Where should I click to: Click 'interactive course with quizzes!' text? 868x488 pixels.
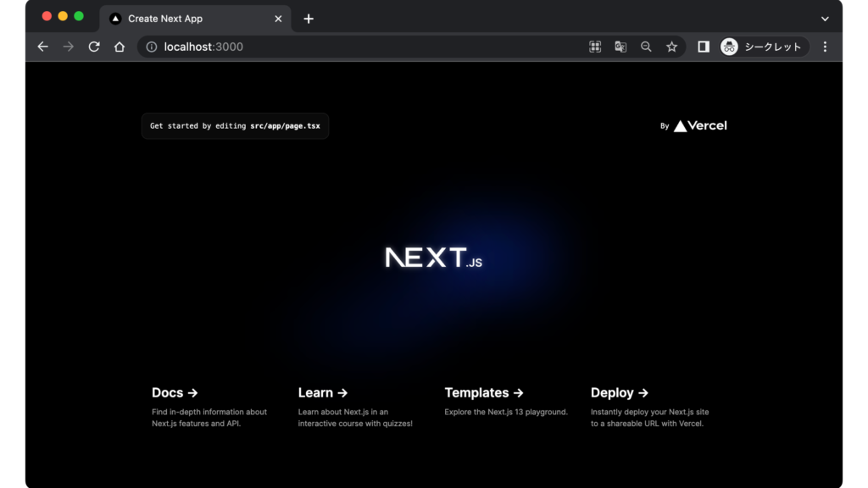[355, 424]
